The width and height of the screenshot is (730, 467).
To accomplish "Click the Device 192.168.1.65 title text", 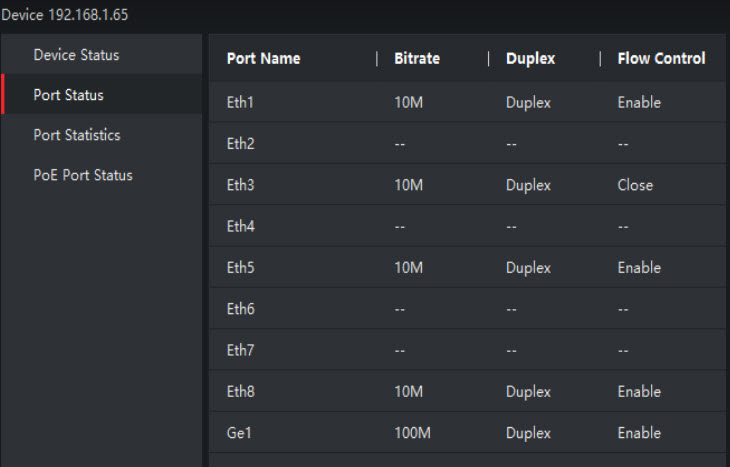I will pos(65,16).
